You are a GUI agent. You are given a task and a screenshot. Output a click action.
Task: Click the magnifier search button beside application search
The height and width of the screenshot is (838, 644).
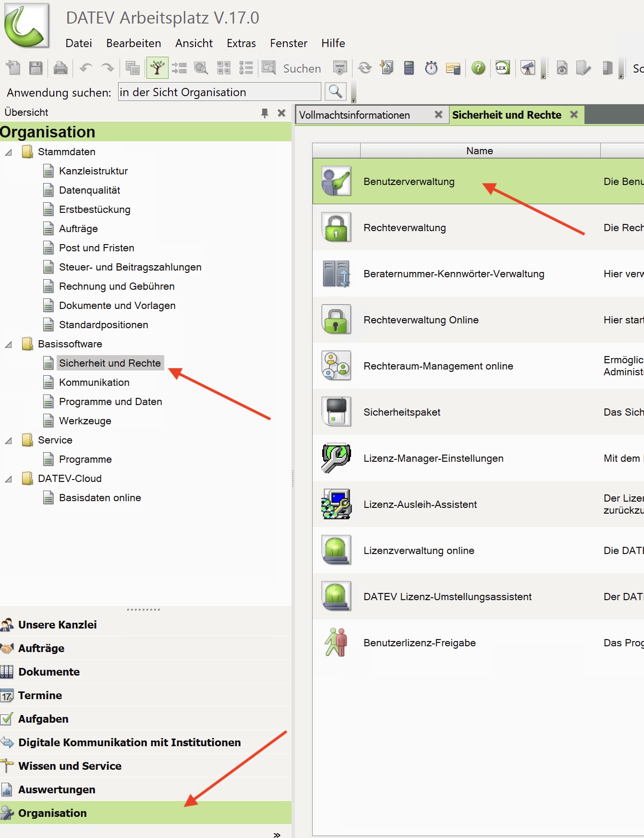(x=336, y=92)
